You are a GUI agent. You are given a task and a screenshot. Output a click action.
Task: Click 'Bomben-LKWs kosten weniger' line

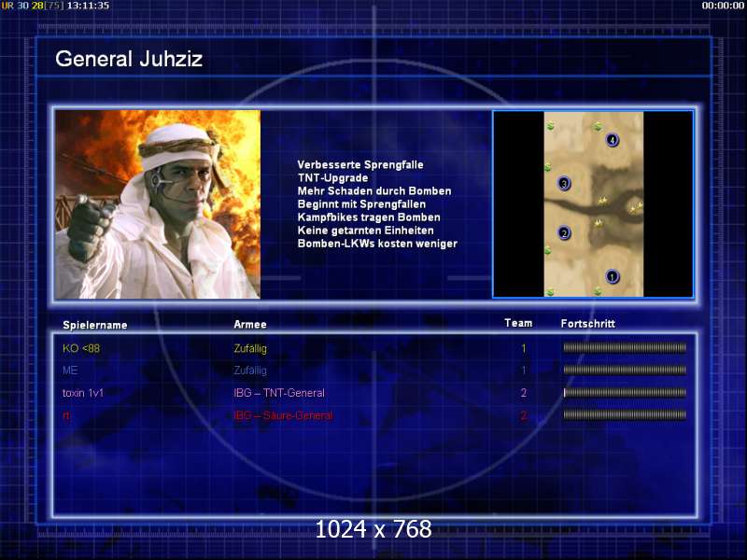377,244
